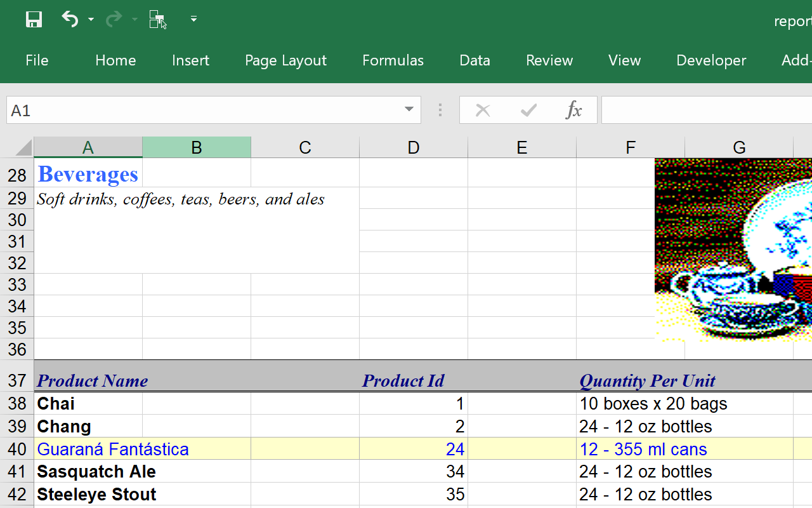Click inside the formula bar input
This screenshot has height=508, width=812.
(704, 110)
